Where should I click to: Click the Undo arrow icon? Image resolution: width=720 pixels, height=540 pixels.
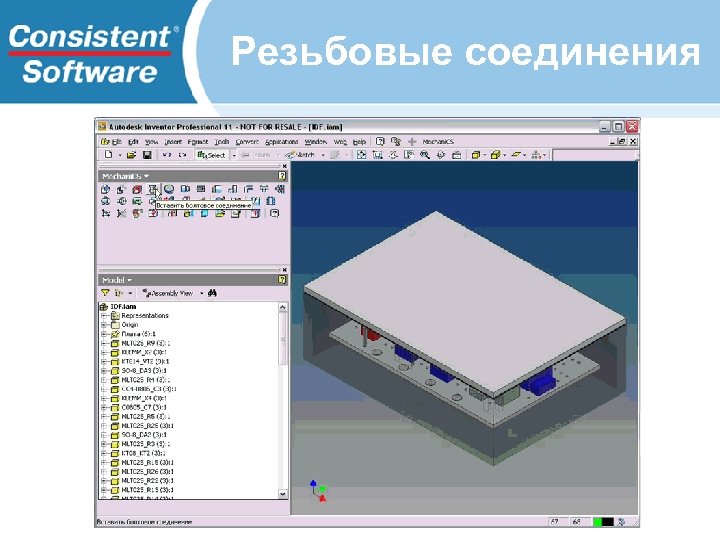166,155
